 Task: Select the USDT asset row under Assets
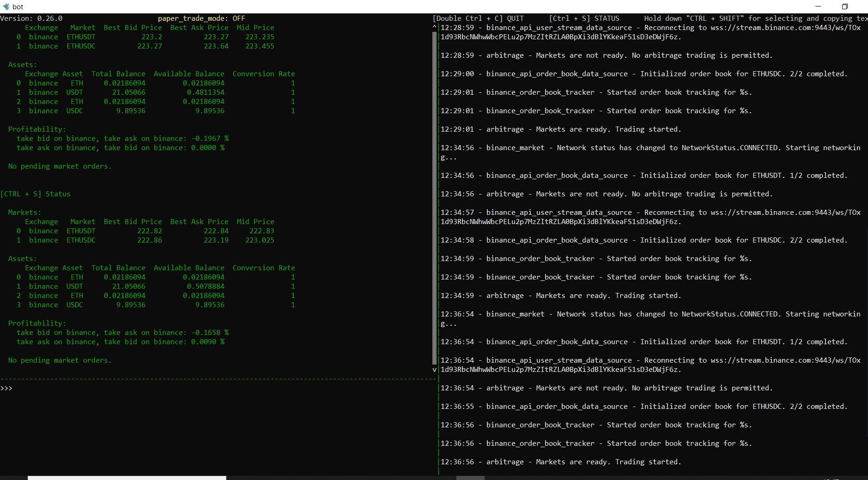[74, 286]
